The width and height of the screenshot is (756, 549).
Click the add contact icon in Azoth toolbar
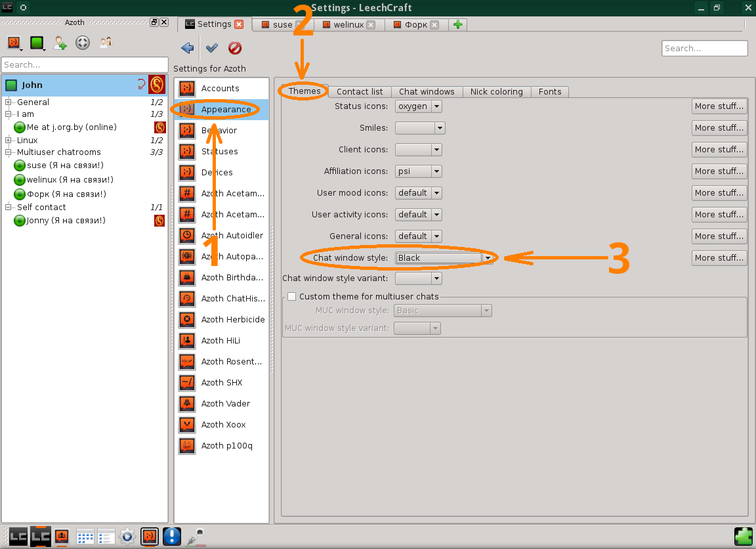coord(60,43)
